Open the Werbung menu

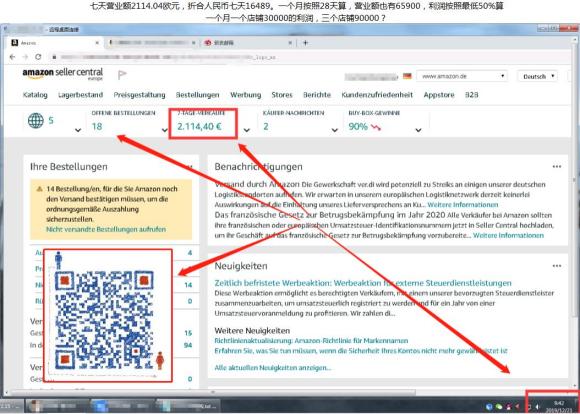[x=246, y=95]
